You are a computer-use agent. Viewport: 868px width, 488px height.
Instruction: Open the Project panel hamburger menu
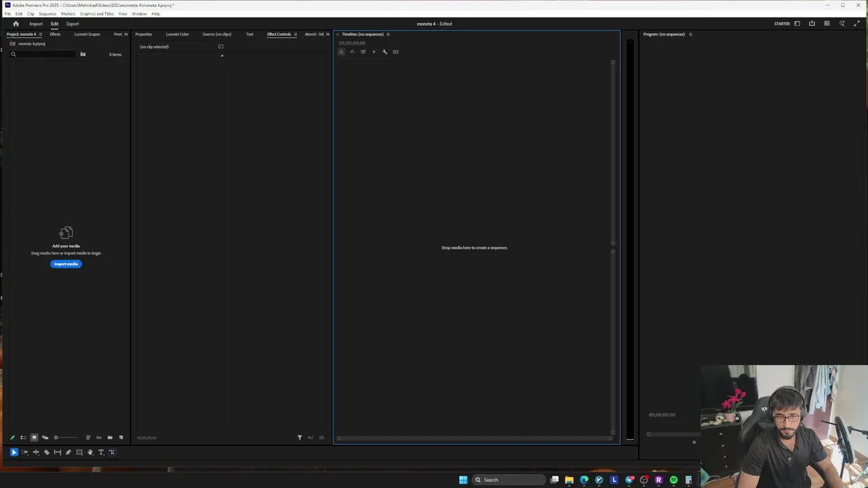pos(40,34)
